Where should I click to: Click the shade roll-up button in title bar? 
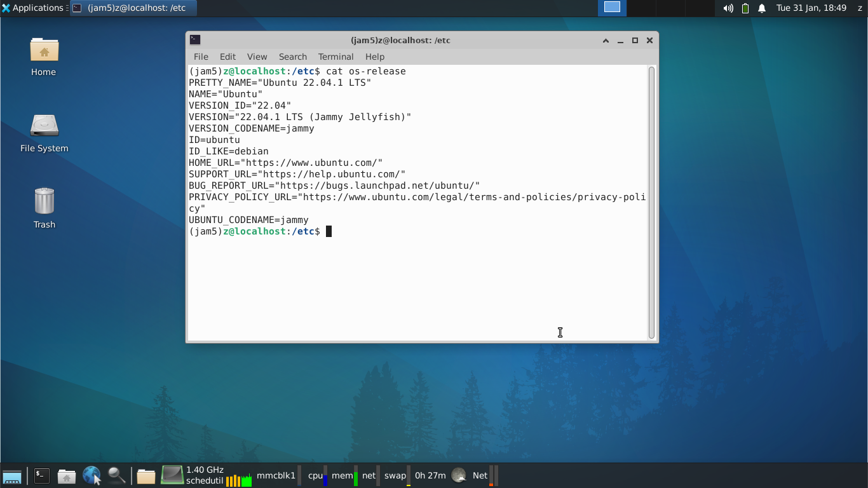pyautogui.click(x=606, y=40)
